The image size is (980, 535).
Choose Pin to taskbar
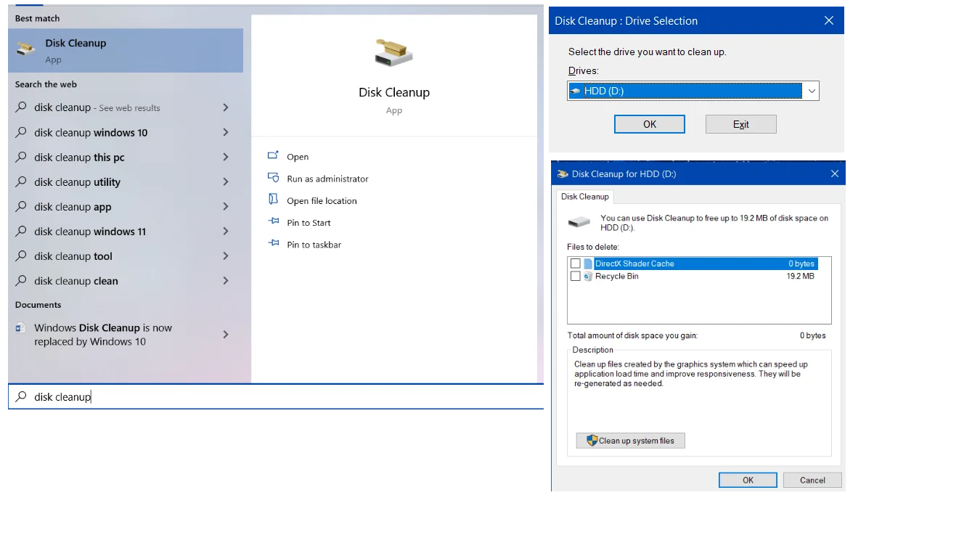pyautogui.click(x=314, y=245)
